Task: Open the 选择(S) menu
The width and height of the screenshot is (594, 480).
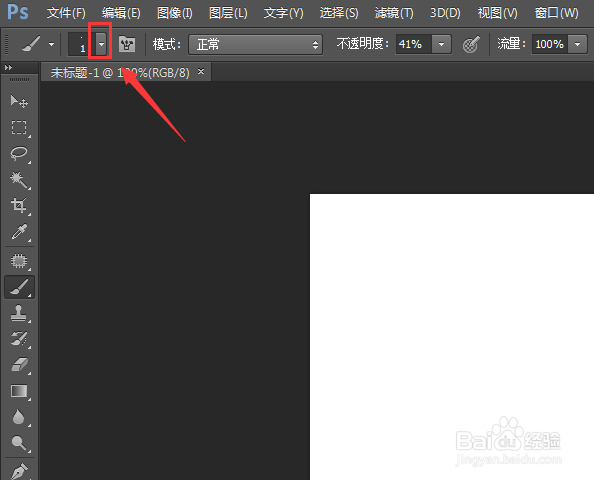Action: click(339, 13)
